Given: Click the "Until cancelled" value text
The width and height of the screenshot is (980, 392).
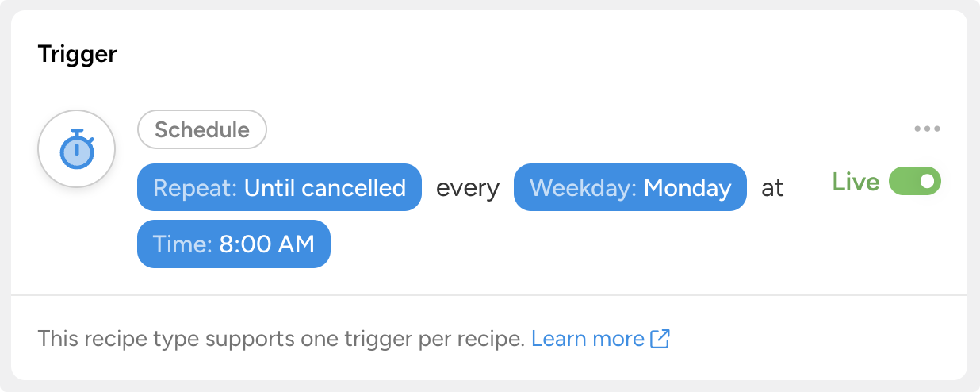Looking at the screenshot, I should (x=325, y=187).
